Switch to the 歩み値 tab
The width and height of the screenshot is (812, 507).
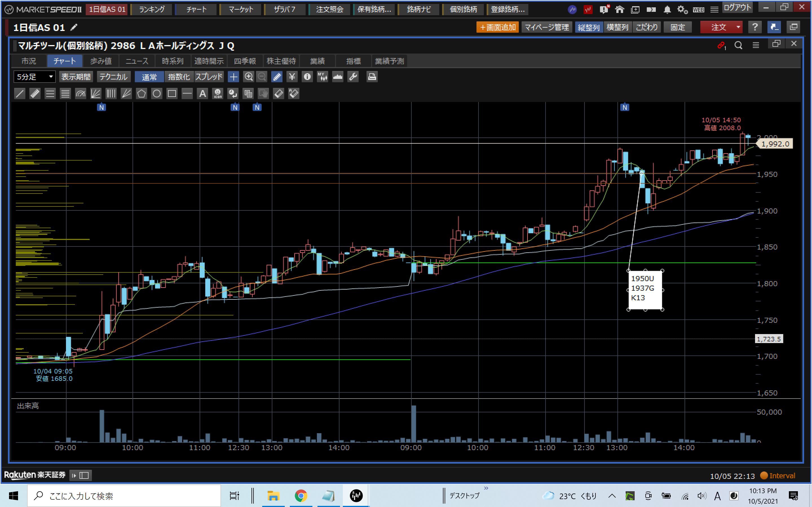(x=101, y=61)
